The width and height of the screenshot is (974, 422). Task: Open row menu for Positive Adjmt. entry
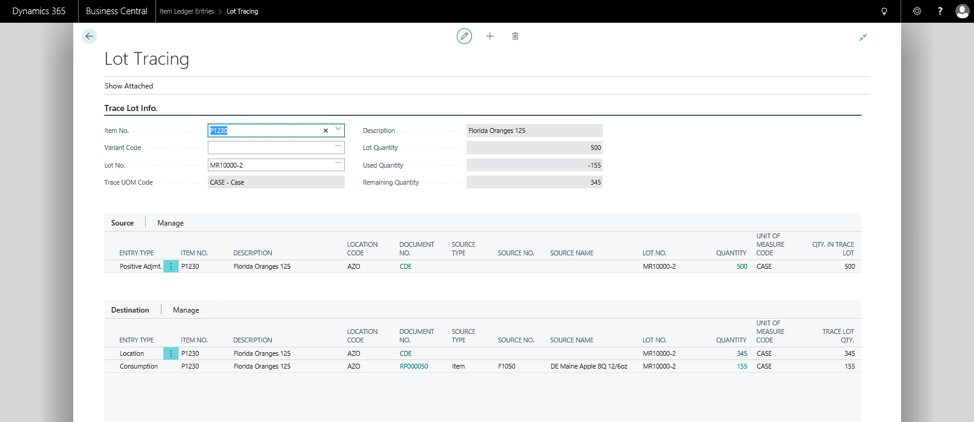(171, 266)
